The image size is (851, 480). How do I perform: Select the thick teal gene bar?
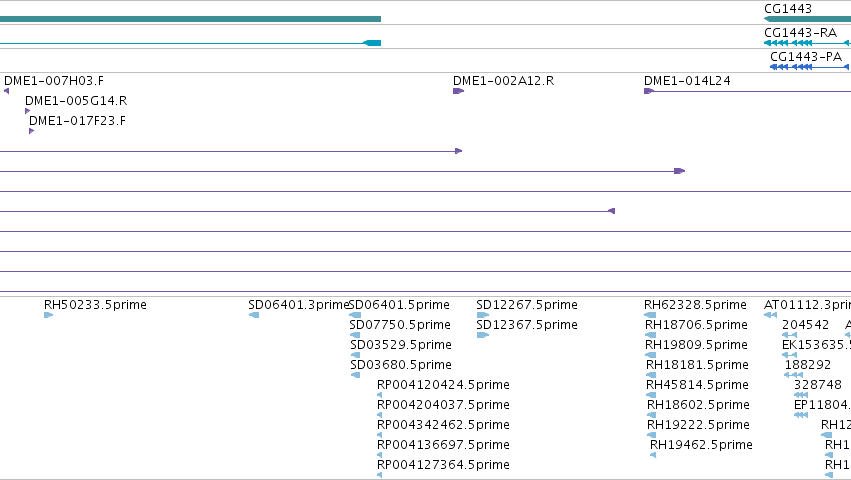(x=190, y=19)
